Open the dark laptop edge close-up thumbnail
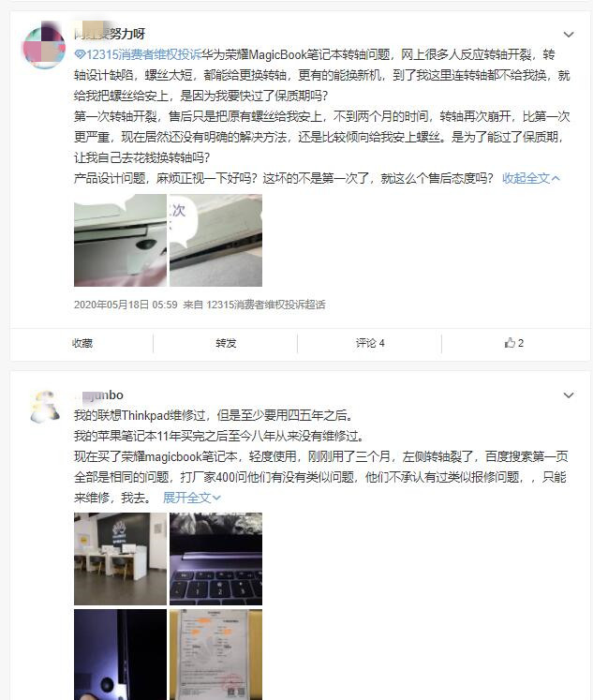The image size is (593, 700). pyautogui.click(x=120, y=654)
